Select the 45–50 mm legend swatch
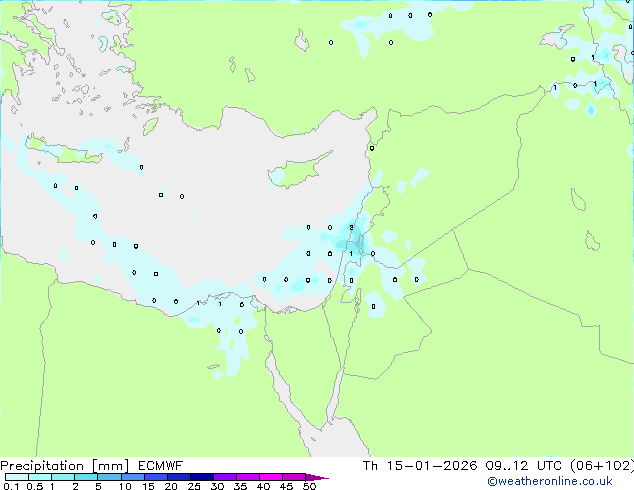 294,477
